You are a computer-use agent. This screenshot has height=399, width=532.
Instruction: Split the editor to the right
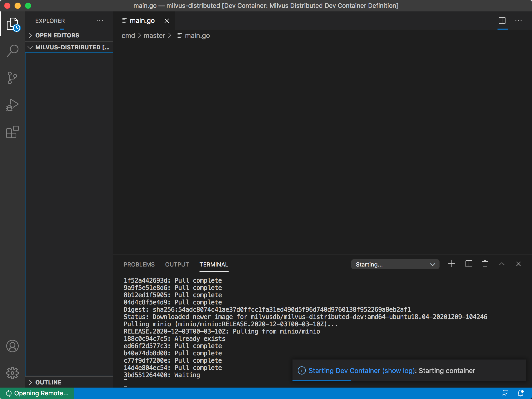click(502, 21)
